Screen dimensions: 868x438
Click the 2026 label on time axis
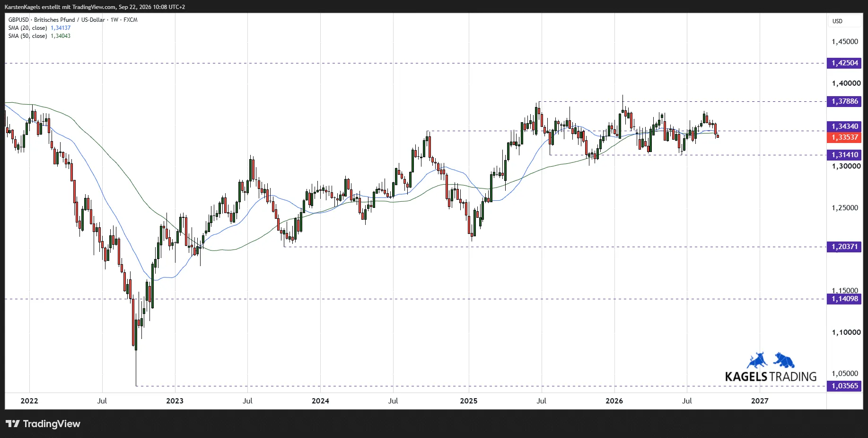click(614, 401)
